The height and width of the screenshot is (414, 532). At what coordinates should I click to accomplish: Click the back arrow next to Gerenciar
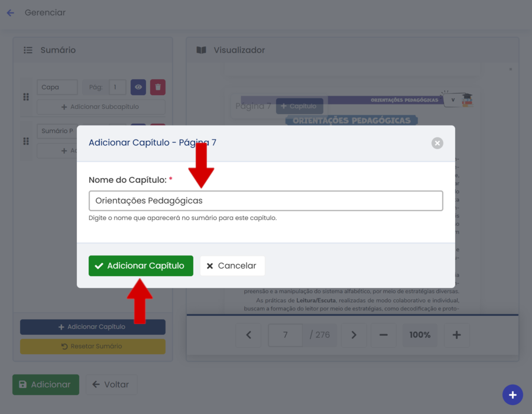tap(10, 12)
